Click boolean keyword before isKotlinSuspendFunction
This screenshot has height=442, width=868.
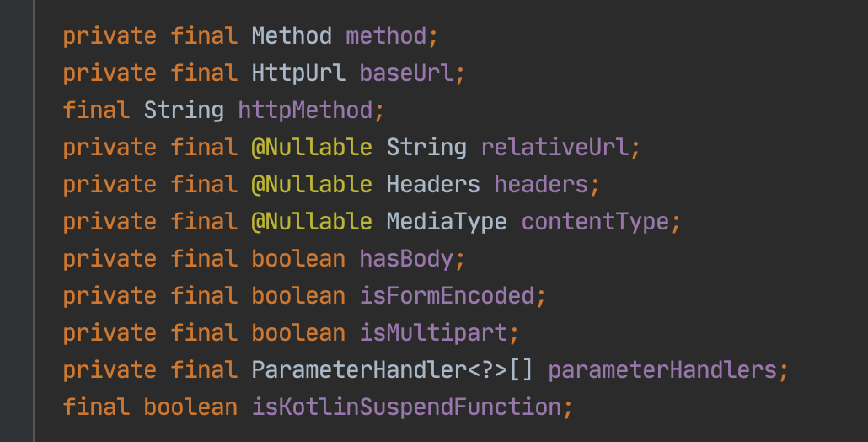190,407
